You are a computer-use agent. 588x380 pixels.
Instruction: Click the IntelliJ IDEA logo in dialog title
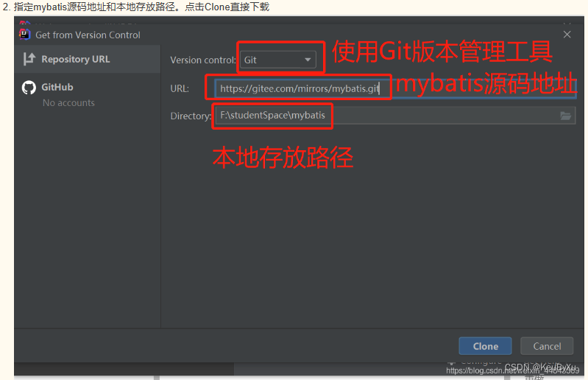click(25, 34)
